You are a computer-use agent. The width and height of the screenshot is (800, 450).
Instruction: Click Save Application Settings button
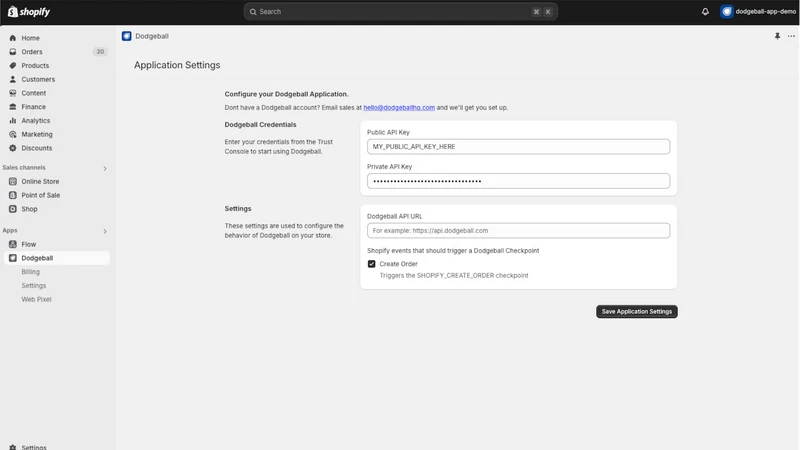[x=637, y=311]
